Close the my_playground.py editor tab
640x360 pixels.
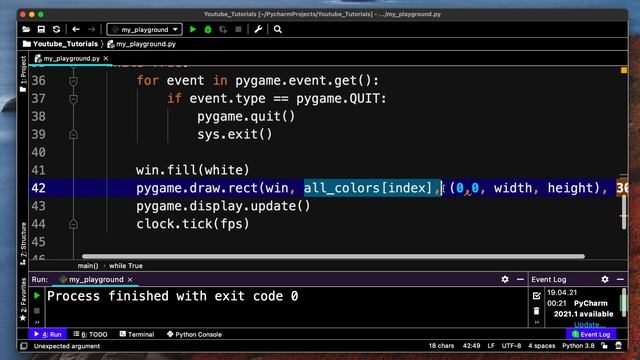(106, 58)
